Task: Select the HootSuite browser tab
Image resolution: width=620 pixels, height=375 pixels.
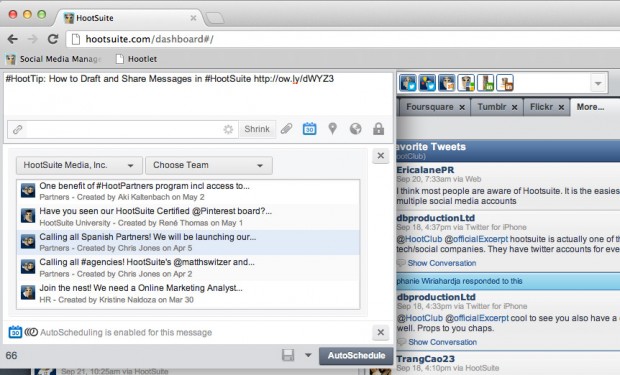Action: click(x=129, y=18)
